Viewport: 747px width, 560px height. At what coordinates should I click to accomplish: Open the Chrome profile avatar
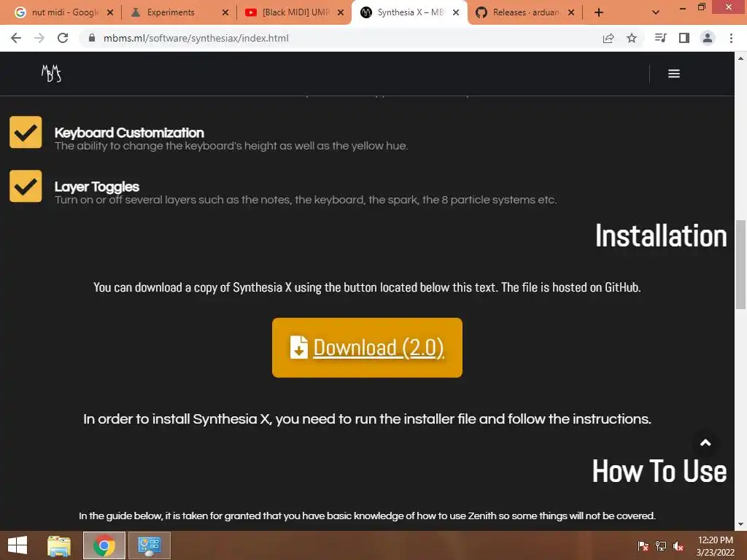708,38
